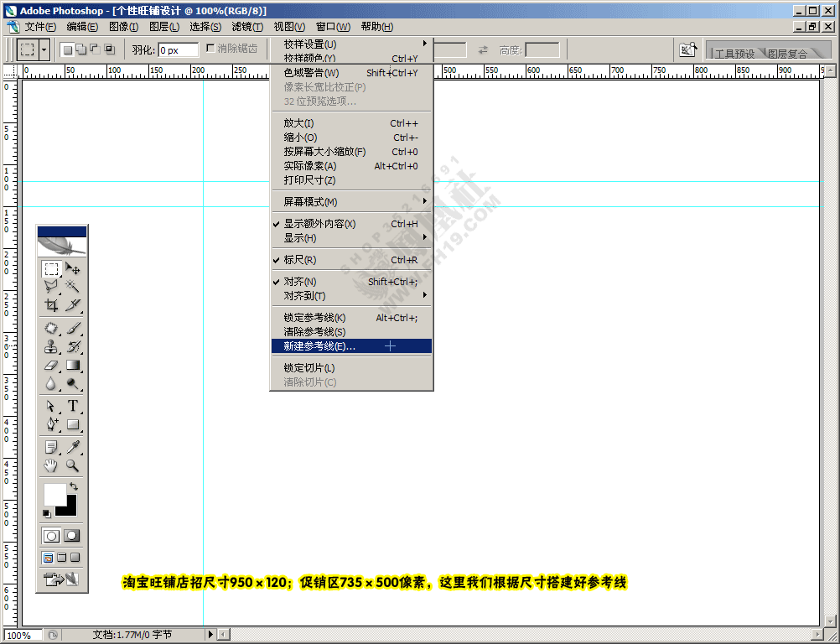Select Add to Selection mode button
The width and height of the screenshot is (840, 644).
[x=81, y=49]
